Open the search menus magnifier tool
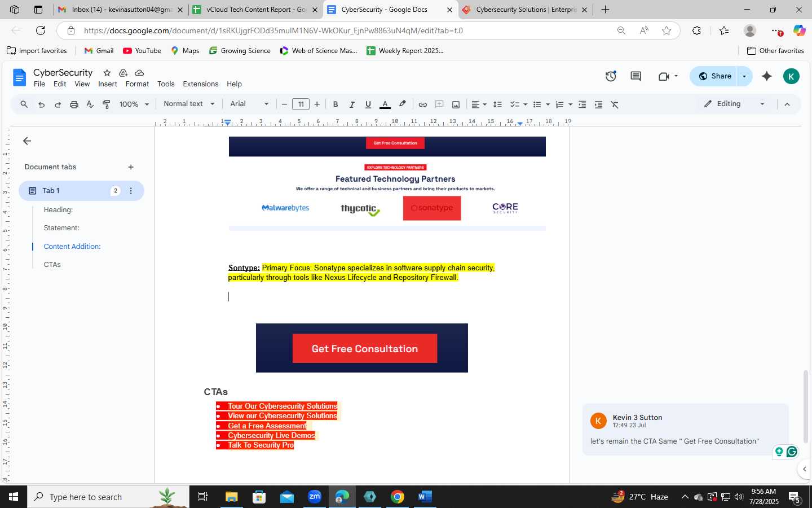Screen dimensions: 812x508 [x=24, y=104]
